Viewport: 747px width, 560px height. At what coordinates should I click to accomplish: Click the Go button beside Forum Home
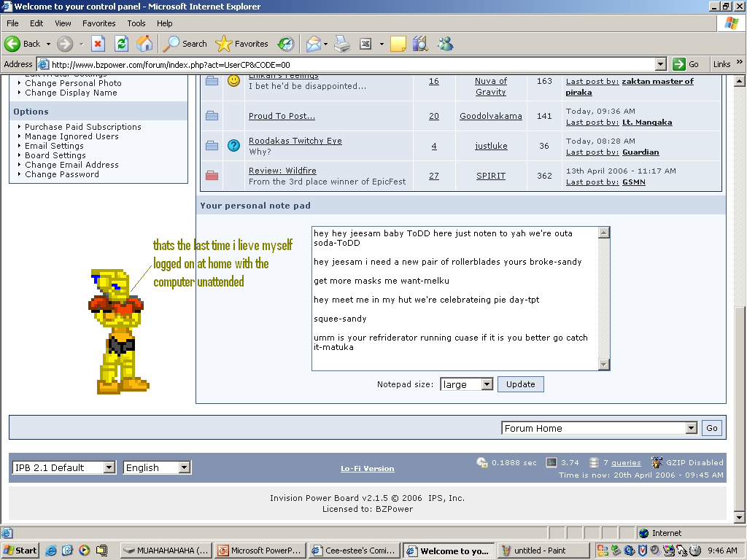tap(712, 428)
